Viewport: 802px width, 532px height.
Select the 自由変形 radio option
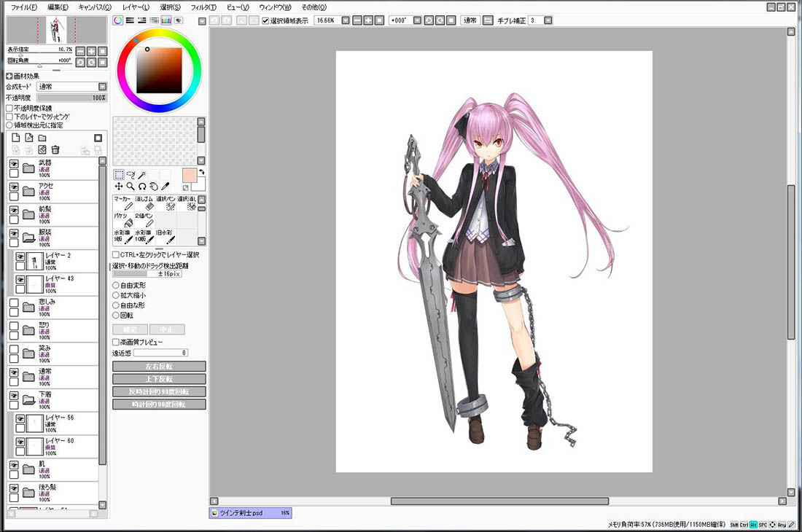click(x=116, y=285)
